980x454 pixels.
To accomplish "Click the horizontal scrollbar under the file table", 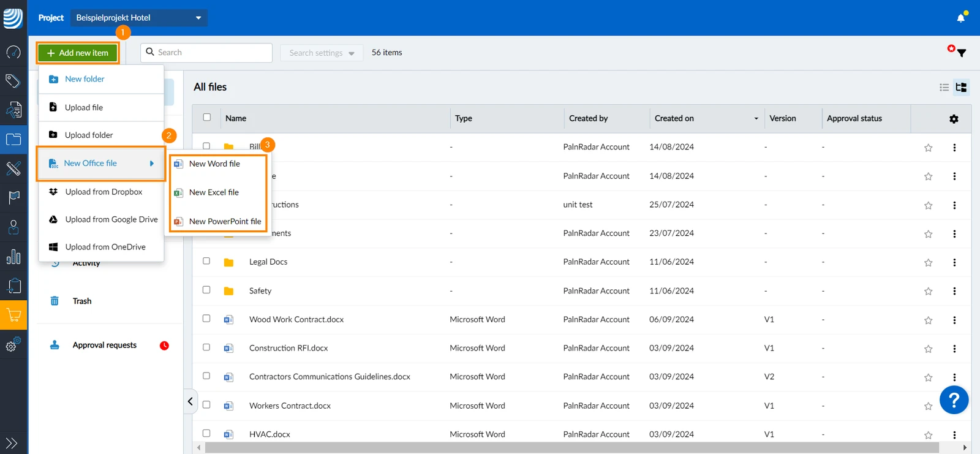I will coord(572,448).
